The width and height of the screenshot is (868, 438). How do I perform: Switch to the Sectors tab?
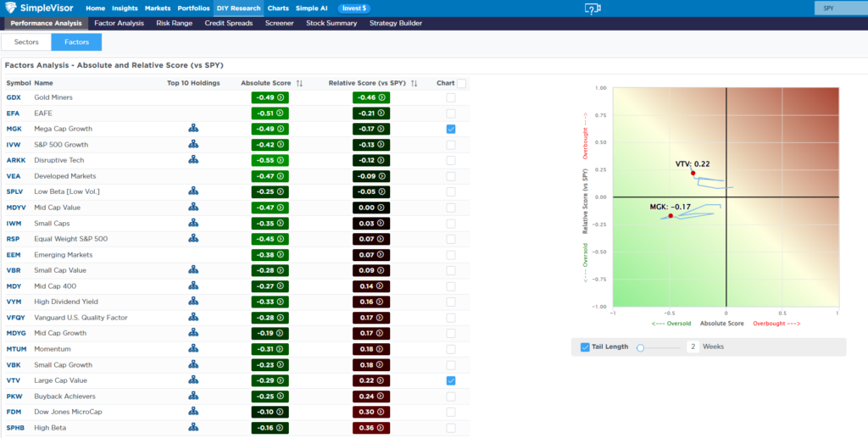25,42
